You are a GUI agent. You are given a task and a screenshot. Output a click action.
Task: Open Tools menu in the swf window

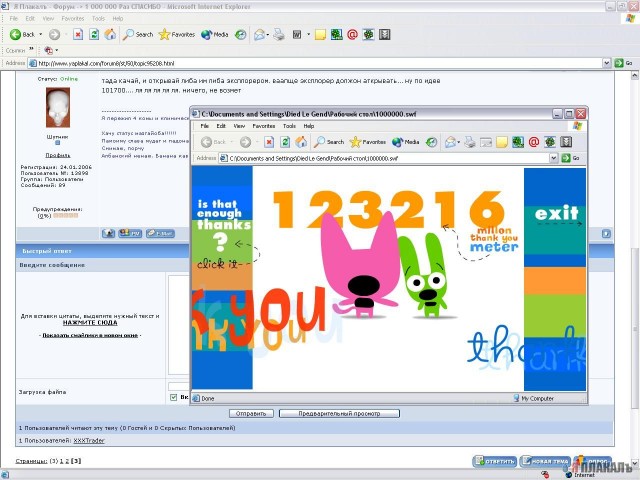pyautogui.click(x=289, y=126)
